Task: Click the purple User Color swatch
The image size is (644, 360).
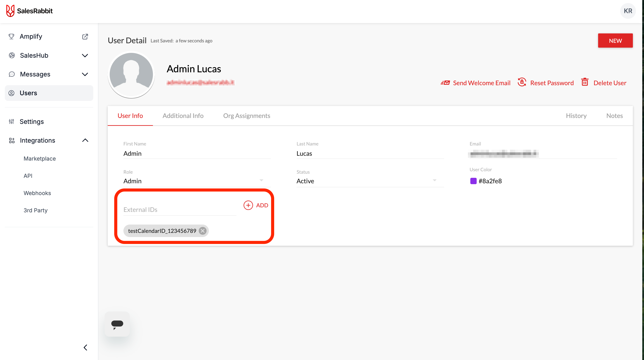Action: (473, 181)
